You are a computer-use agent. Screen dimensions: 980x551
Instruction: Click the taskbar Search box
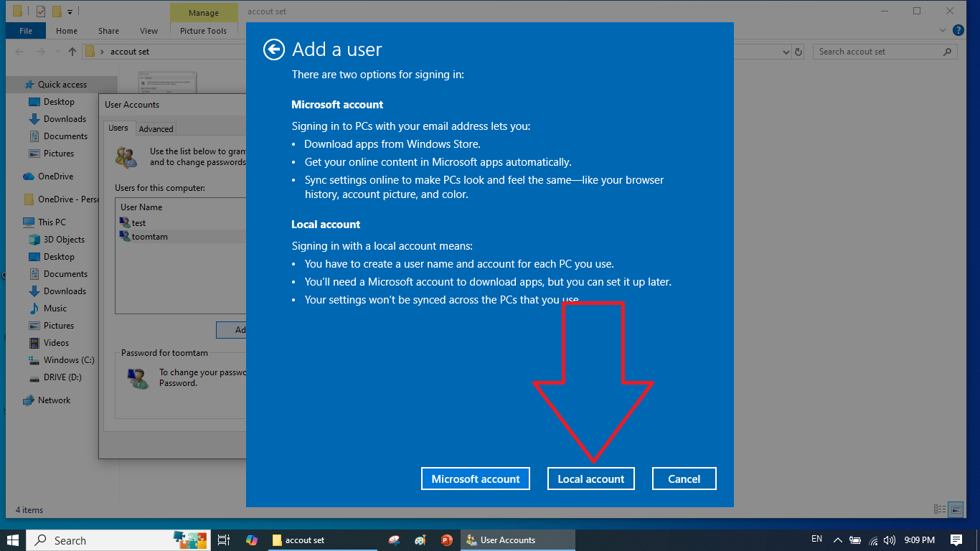[118, 540]
